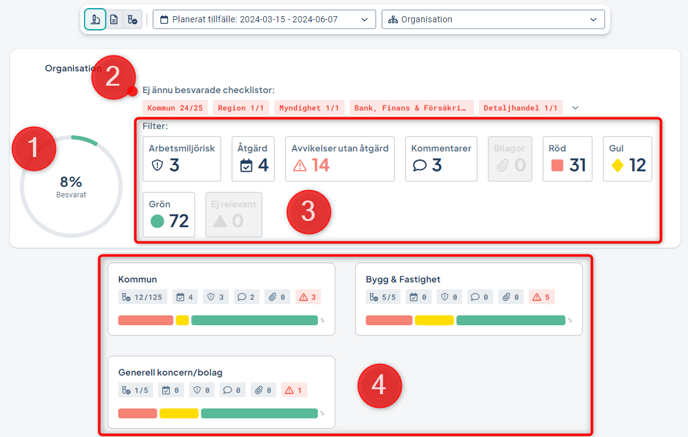Expand the unanswered checklists chevron
This screenshot has width=688, height=437.
pos(575,107)
